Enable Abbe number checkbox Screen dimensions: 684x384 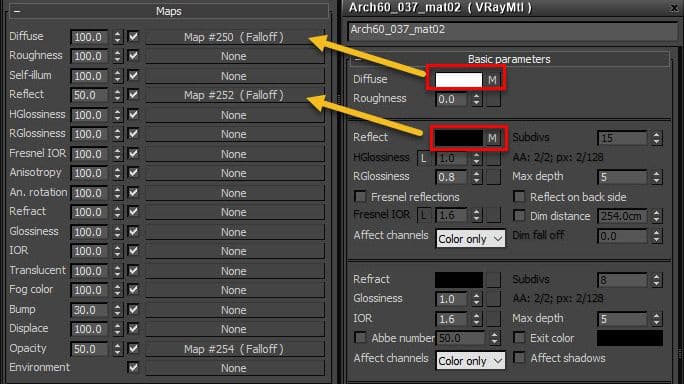[x=360, y=338]
